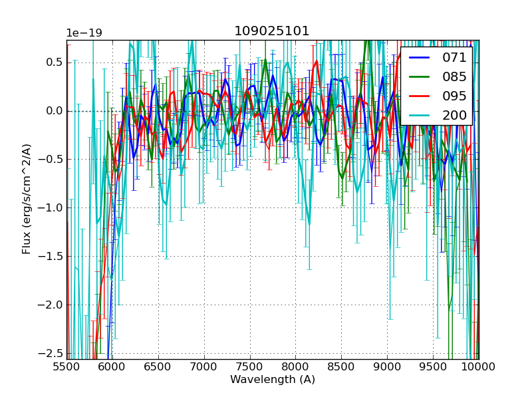Click the 0.5 y-axis tick label
Screen dimensions: 532x399
pos(55,63)
